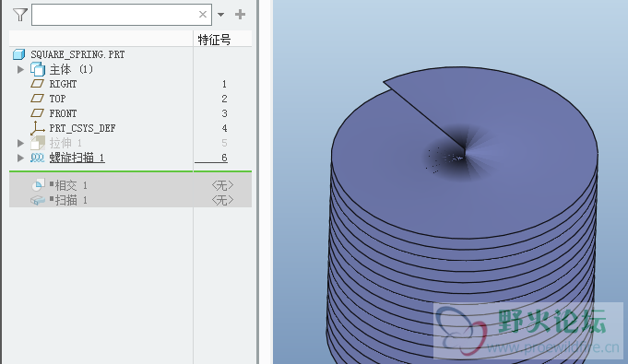The image size is (628, 364).
Task: Click the green insert-here marker line
Action: click(x=130, y=171)
